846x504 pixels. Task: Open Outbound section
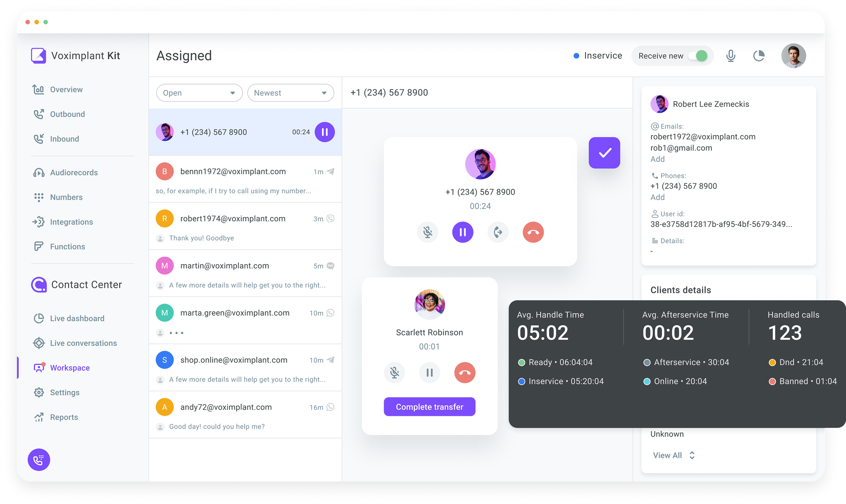click(59, 114)
